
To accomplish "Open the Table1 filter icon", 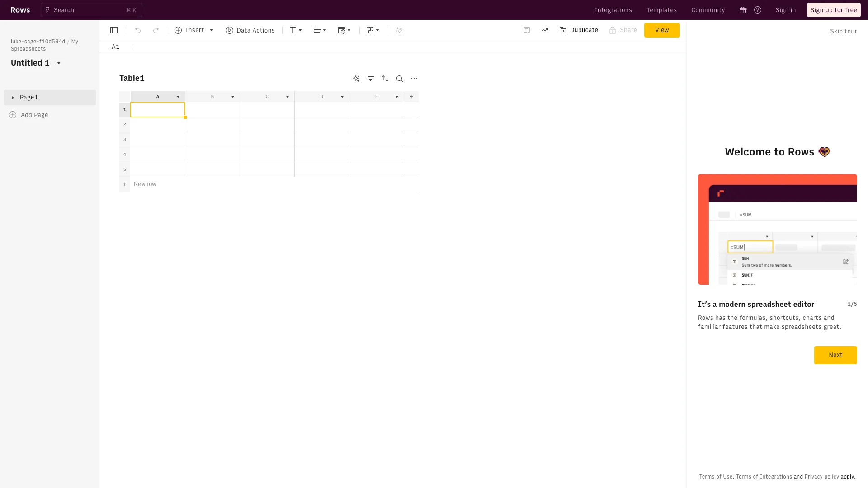I will [371, 79].
